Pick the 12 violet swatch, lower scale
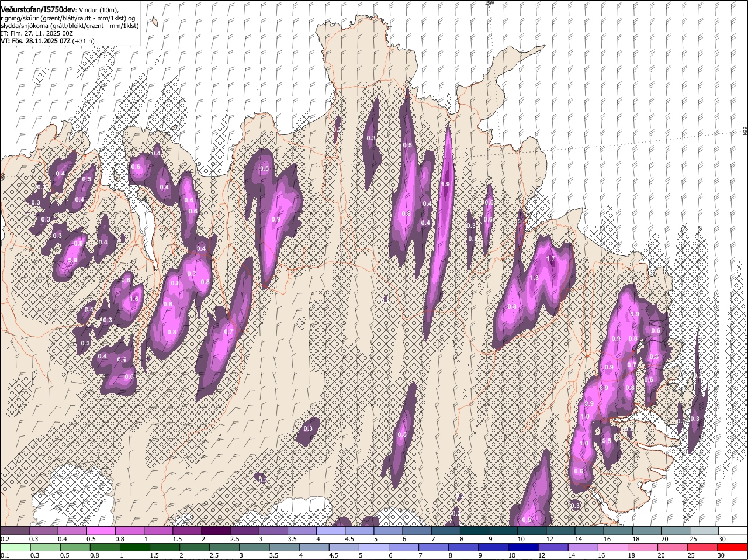The width and height of the screenshot is (748, 560). coord(553,547)
